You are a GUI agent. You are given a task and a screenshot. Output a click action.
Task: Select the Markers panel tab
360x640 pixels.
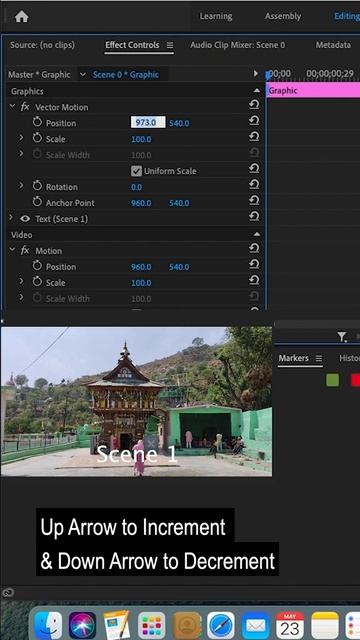coord(293,358)
